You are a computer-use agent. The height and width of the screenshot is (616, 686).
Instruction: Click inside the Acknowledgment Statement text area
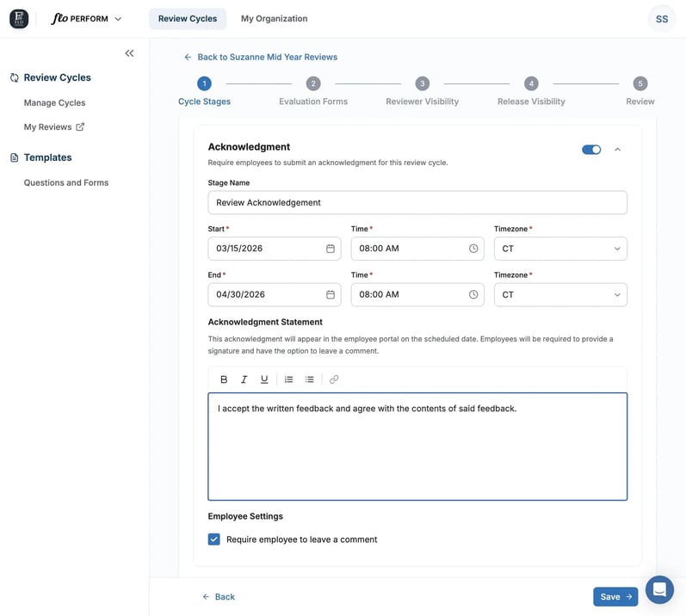click(x=417, y=447)
